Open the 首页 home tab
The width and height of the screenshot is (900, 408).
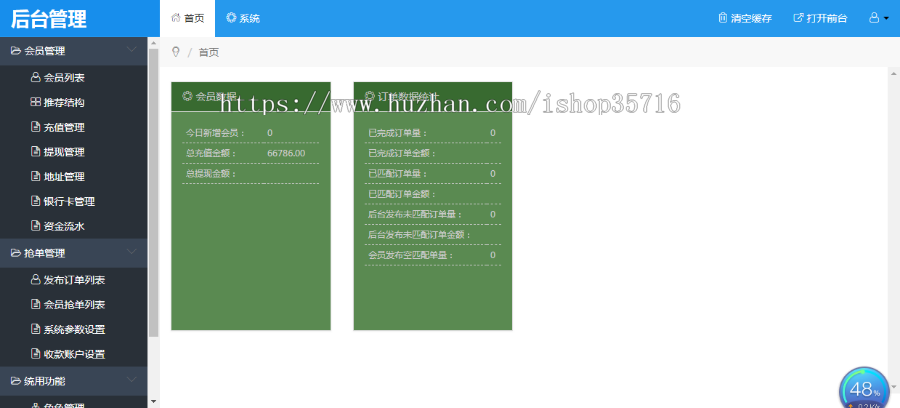tap(188, 18)
